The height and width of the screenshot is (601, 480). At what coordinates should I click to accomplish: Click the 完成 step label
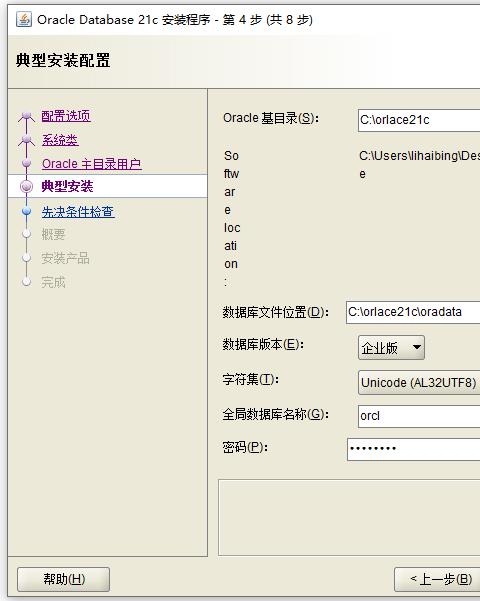pos(53,282)
